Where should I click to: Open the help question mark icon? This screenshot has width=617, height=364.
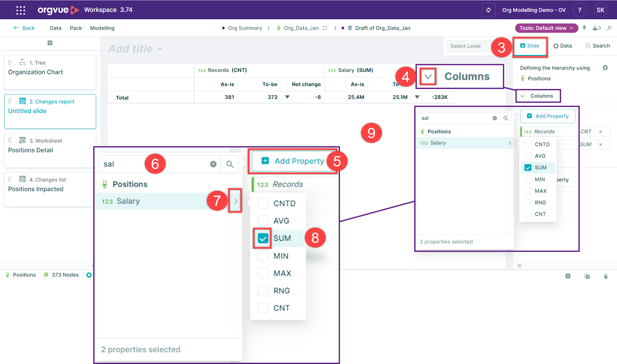click(579, 10)
